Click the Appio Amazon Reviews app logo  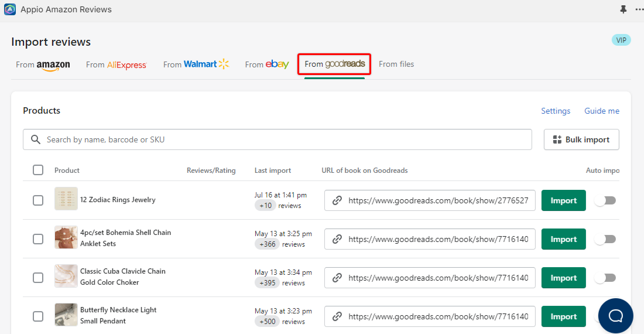pos(10,9)
